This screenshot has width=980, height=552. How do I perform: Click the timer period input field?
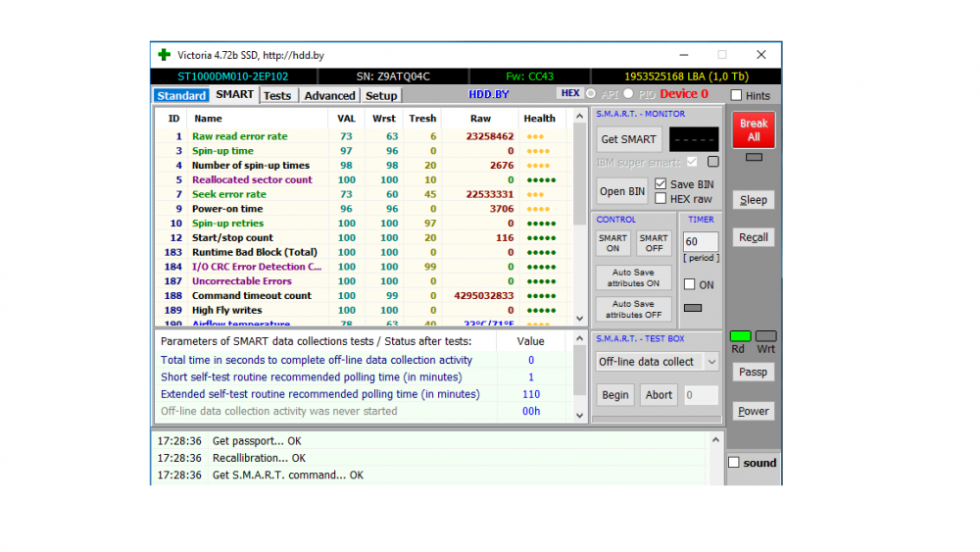point(701,241)
